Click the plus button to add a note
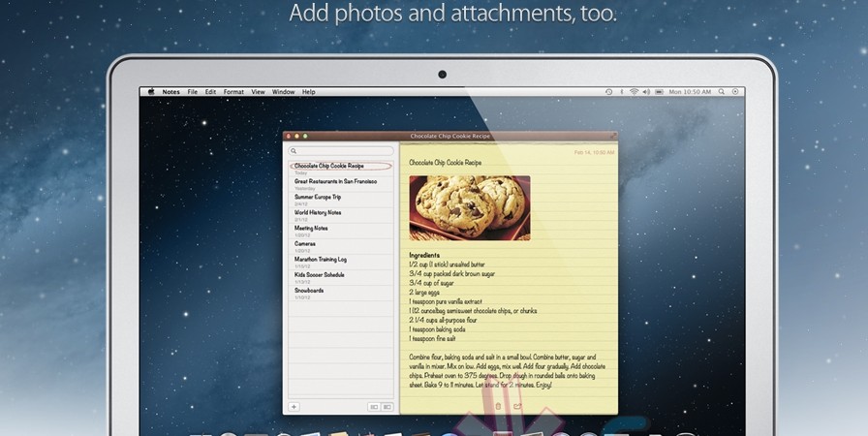The height and width of the screenshot is (436, 868). pos(294,407)
